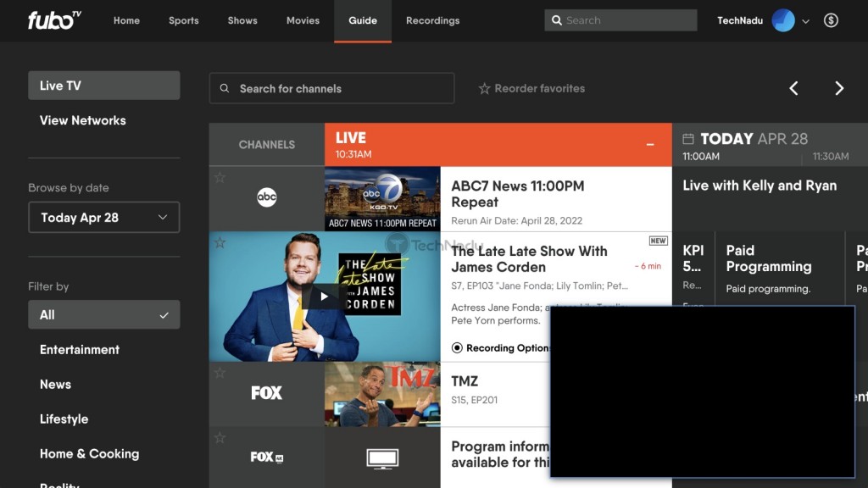Filter by Entertainment
Viewport: 868px width, 488px height.
coord(80,350)
